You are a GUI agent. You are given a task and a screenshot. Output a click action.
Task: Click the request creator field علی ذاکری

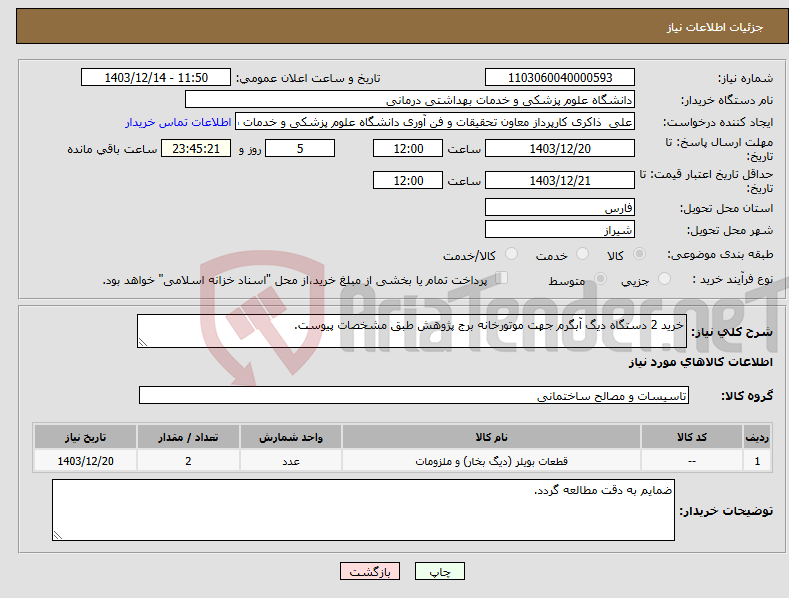[435, 122]
